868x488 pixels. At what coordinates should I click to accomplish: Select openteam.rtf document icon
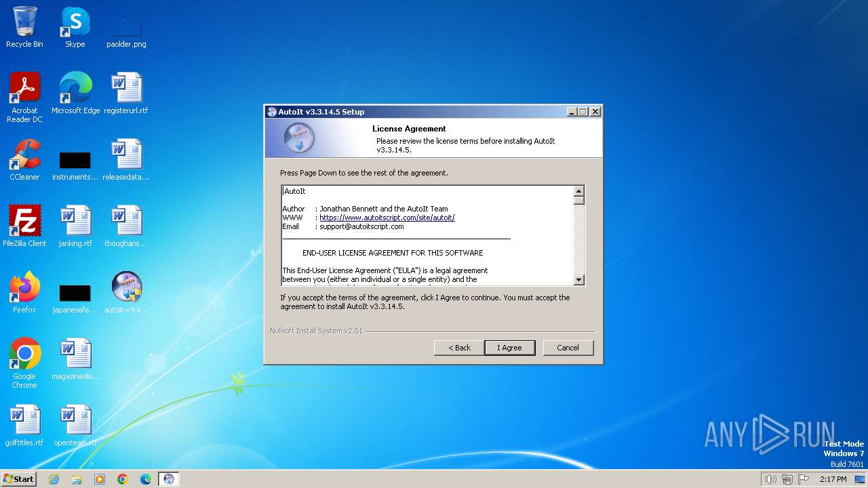pos(75,426)
